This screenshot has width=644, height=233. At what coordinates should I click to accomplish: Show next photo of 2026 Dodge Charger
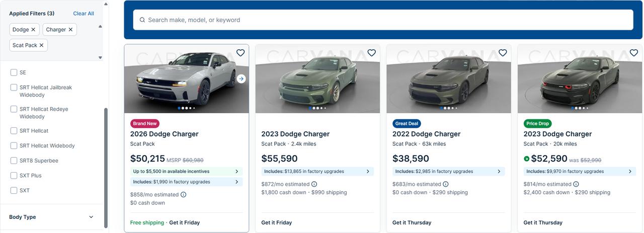(x=242, y=79)
